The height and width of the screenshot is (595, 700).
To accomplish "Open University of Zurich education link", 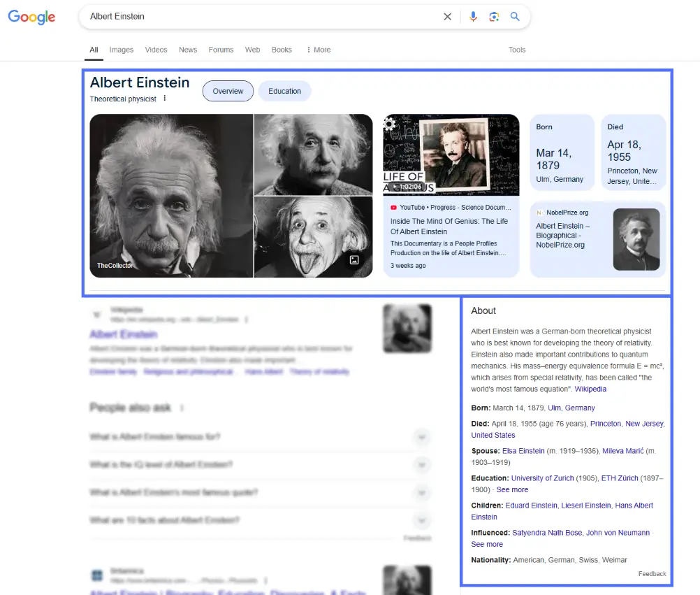I will (542, 478).
